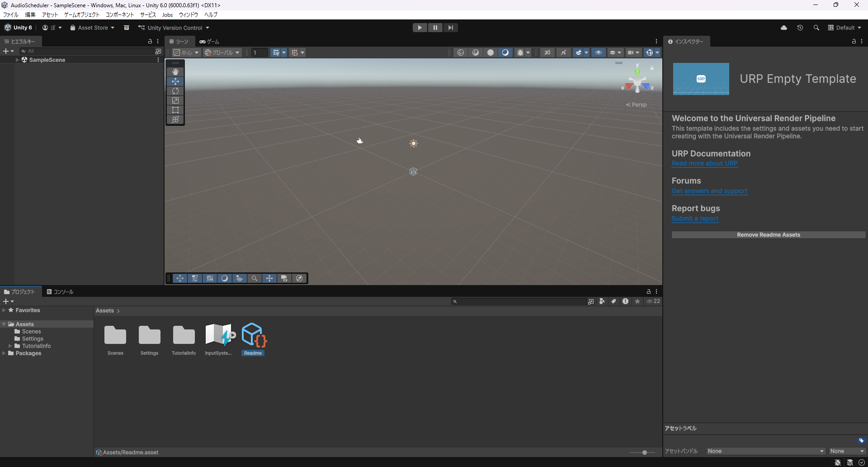868x467 pixels.
Task: Open the ウィンドウ menu
Action: (188, 14)
